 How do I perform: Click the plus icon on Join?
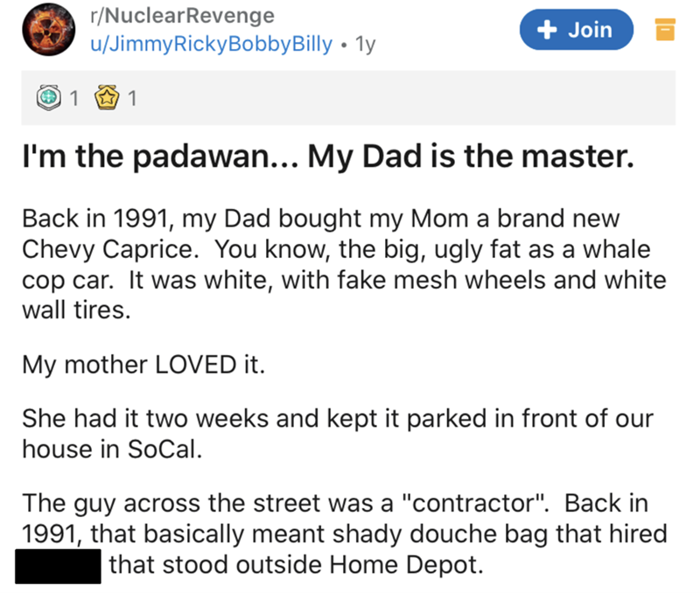pos(547,30)
